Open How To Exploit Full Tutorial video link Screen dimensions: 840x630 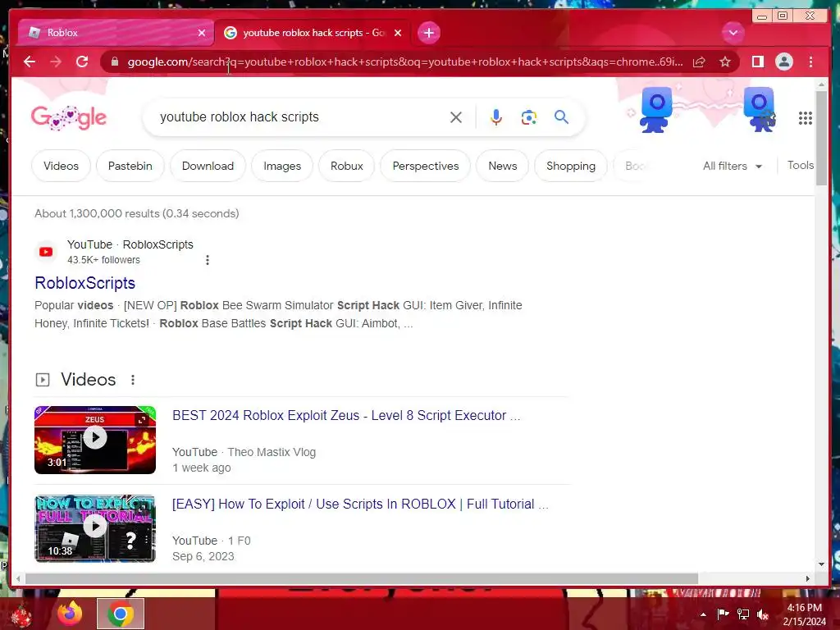361,504
